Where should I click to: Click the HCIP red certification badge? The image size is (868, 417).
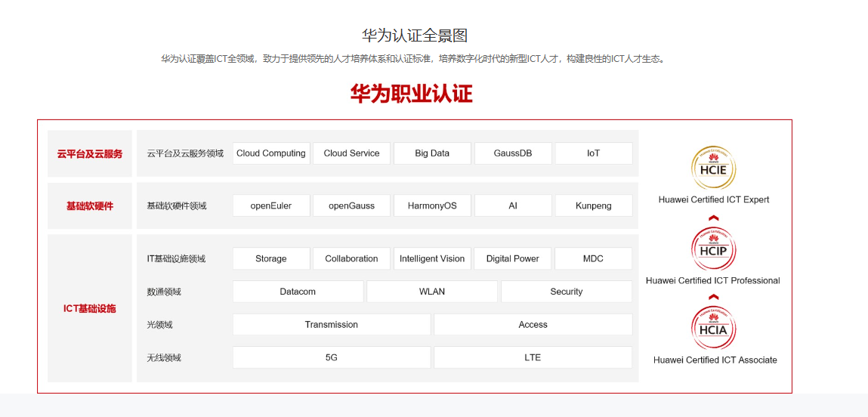(x=714, y=249)
